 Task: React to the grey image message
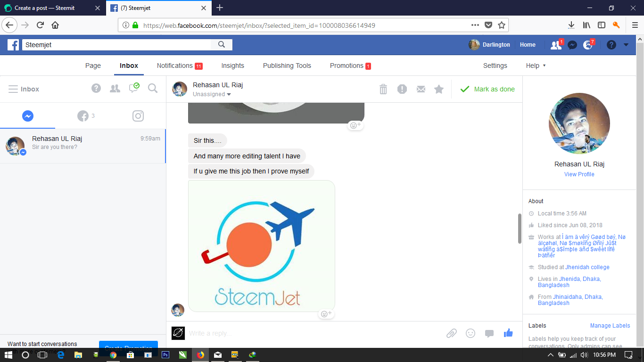(x=355, y=125)
